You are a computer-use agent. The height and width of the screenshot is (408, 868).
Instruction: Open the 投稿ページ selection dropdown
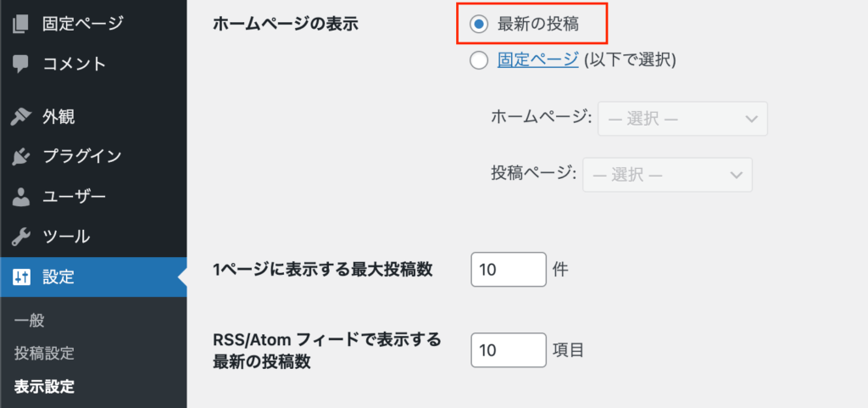click(667, 175)
